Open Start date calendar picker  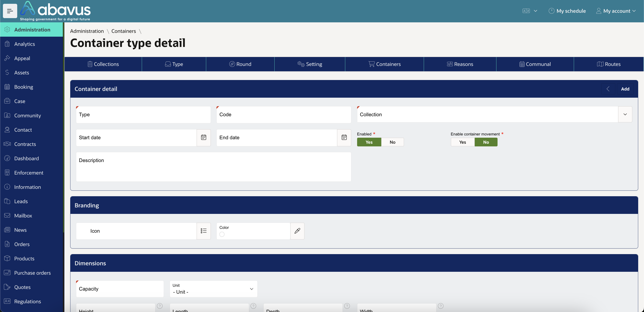pyautogui.click(x=203, y=137)
